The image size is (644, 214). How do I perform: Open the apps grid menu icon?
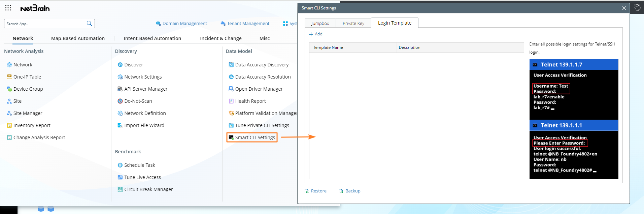8,8
